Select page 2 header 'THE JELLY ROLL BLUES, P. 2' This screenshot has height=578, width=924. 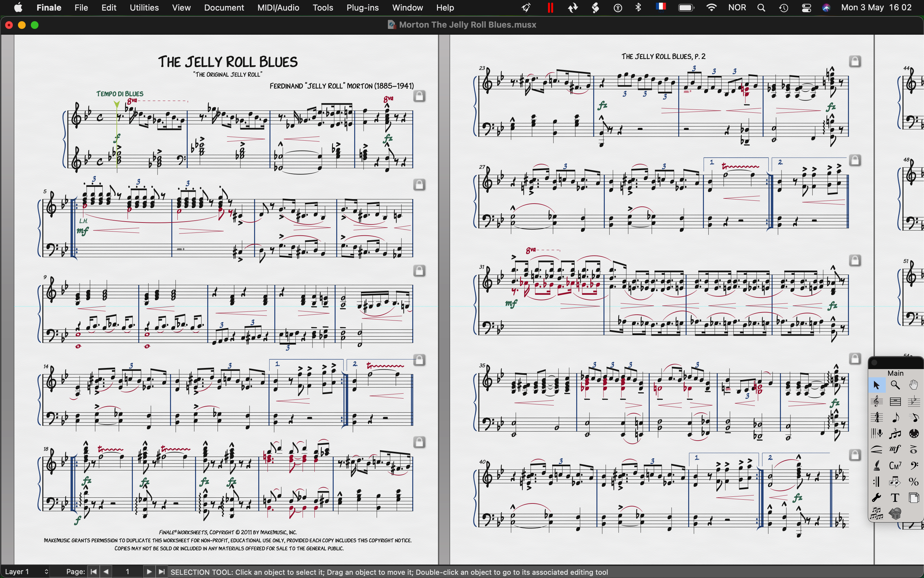pyautogui.click(x=663, y=57)
